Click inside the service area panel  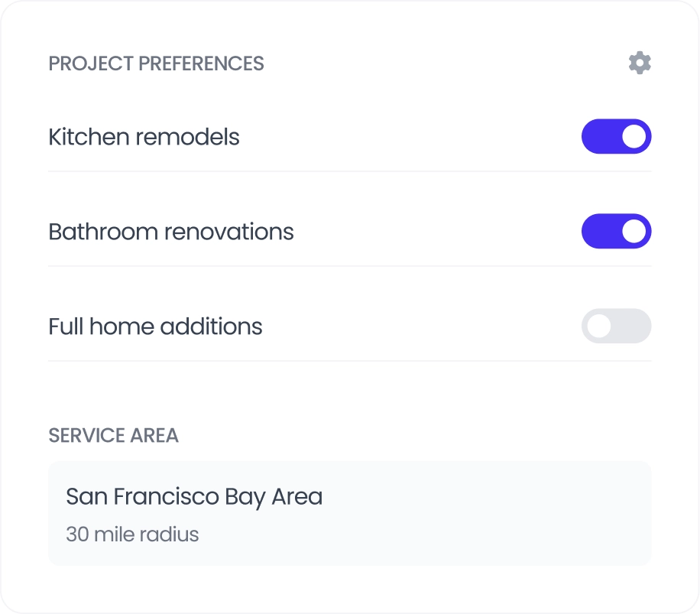click(459, 512)
